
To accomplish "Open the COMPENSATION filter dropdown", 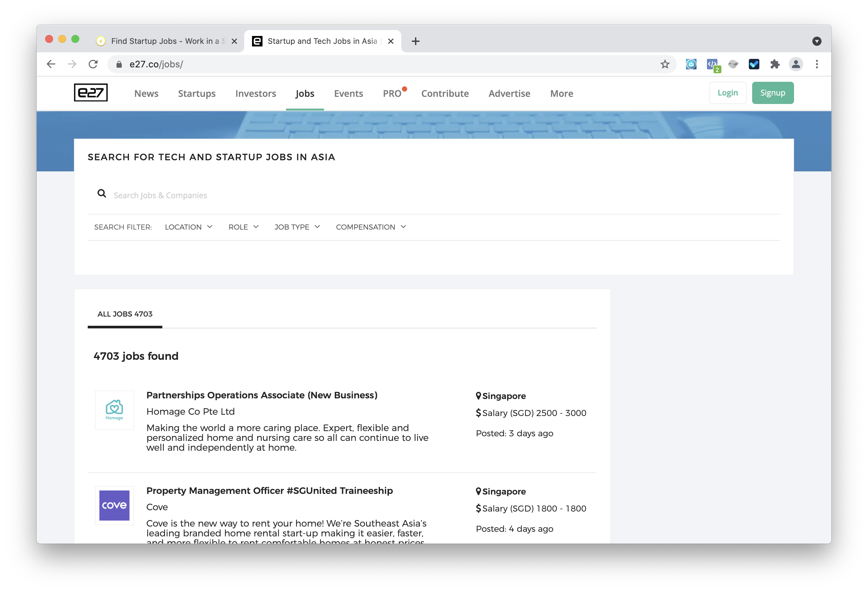I will click(371, 227).
